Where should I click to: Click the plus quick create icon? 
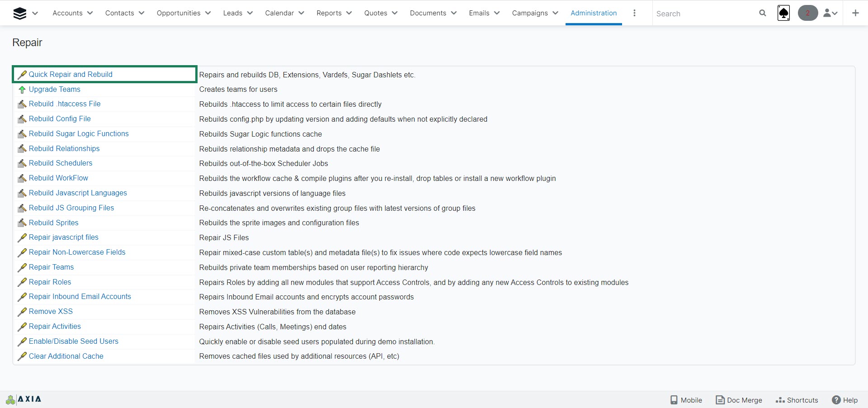[x=855, y=13]
